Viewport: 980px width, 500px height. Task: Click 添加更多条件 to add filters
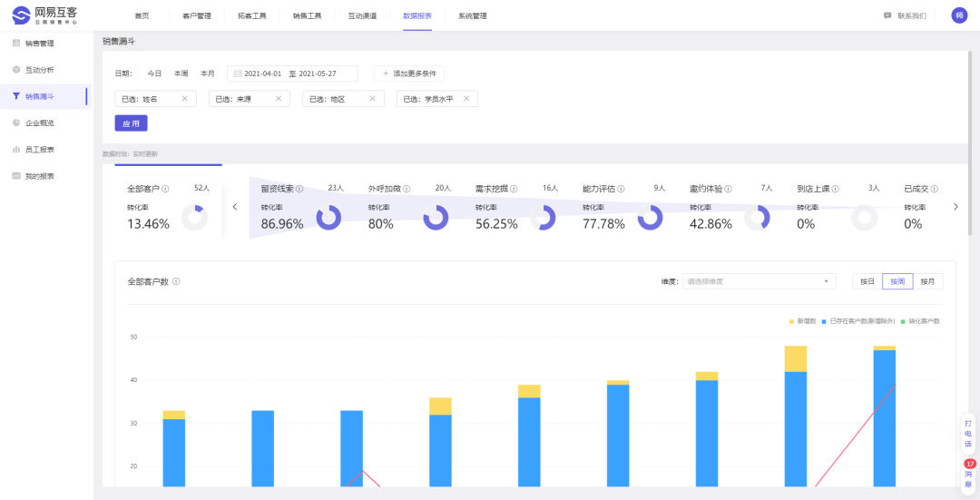409,74
